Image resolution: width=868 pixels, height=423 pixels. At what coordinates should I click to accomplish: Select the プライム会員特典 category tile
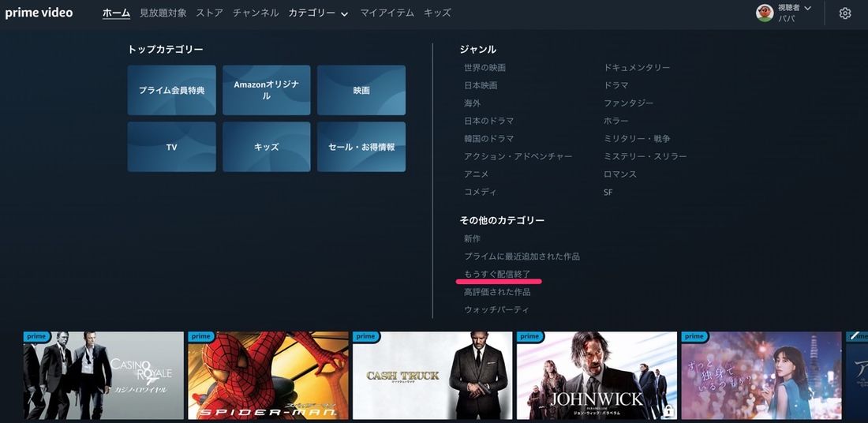pos(171,90)
